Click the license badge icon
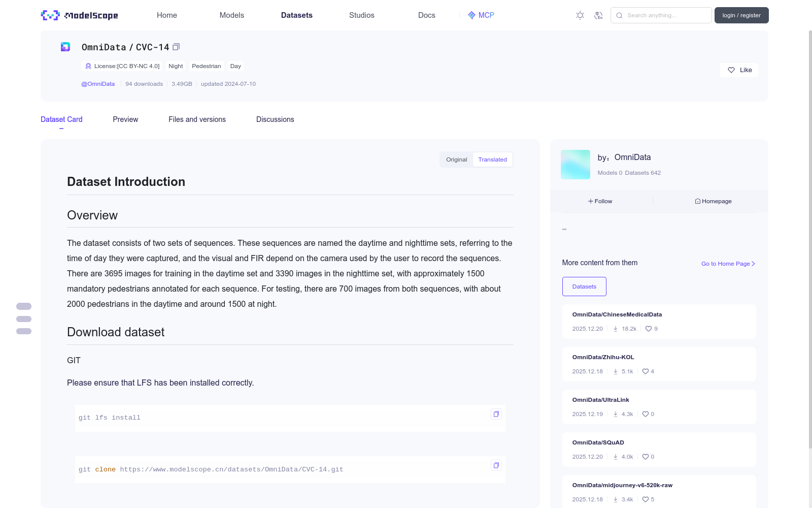This screenshot has width=812, height=508. [x=88, y=66]
